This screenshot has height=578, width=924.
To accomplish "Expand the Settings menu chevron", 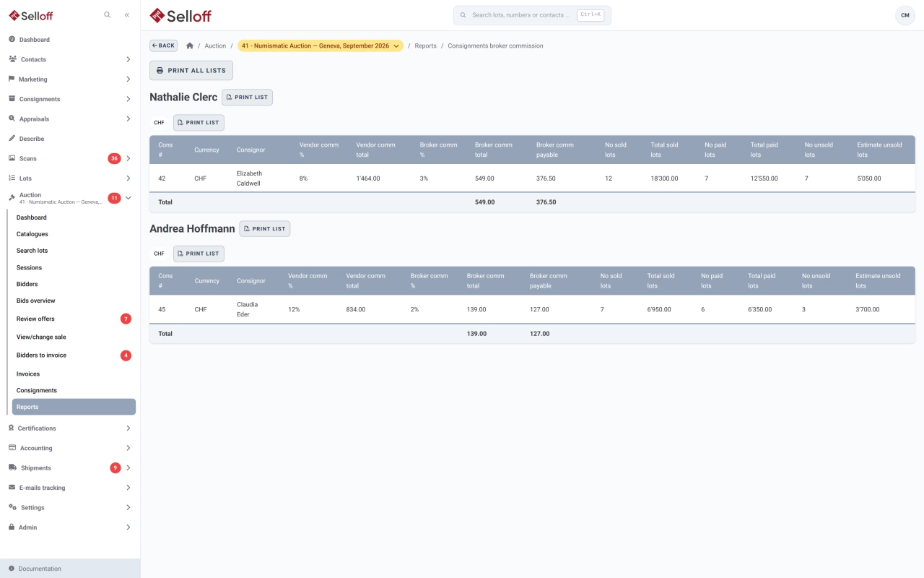I will [128, 507].
